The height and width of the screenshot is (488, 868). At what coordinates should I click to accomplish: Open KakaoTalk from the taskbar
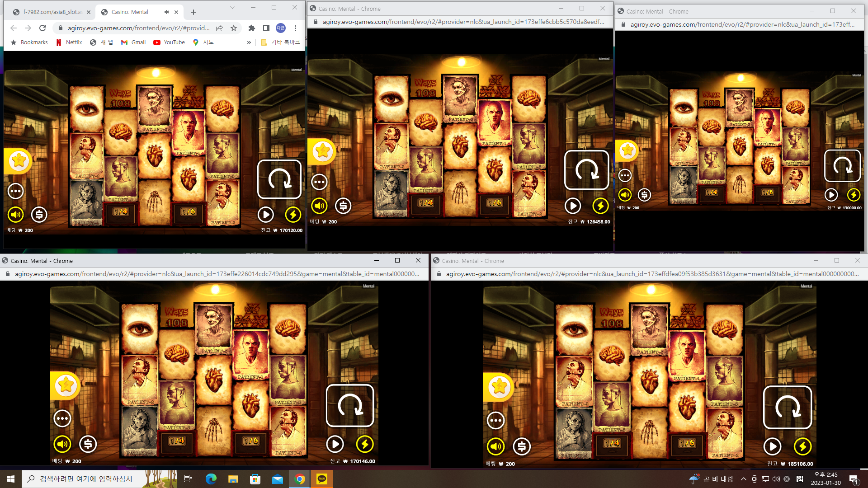pyautogui.click(x=322, y=479)
